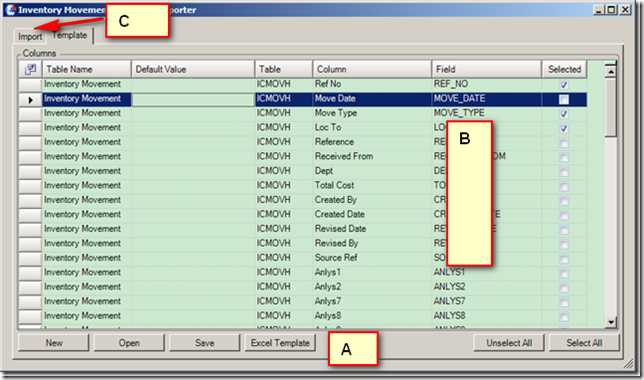Click the Field column header
The width and height of the screenshot is (644, 380).
[487, 69]
